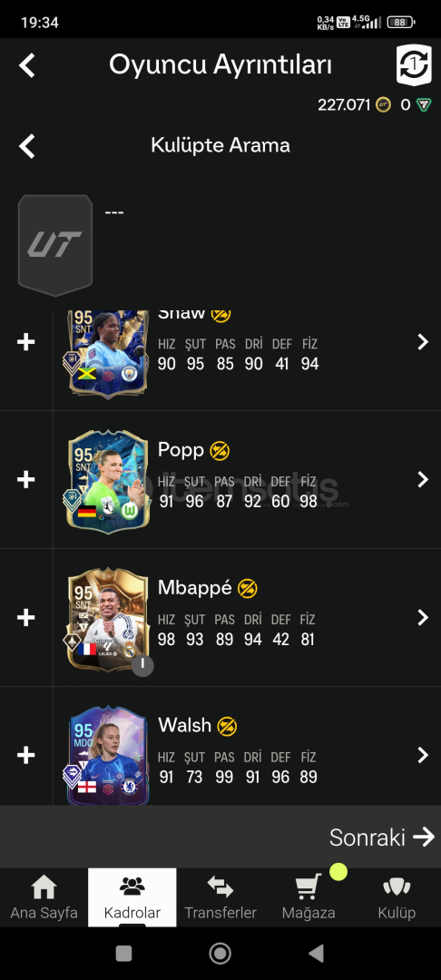Go back from Kulüpte Arama

(x=27, y=145)
